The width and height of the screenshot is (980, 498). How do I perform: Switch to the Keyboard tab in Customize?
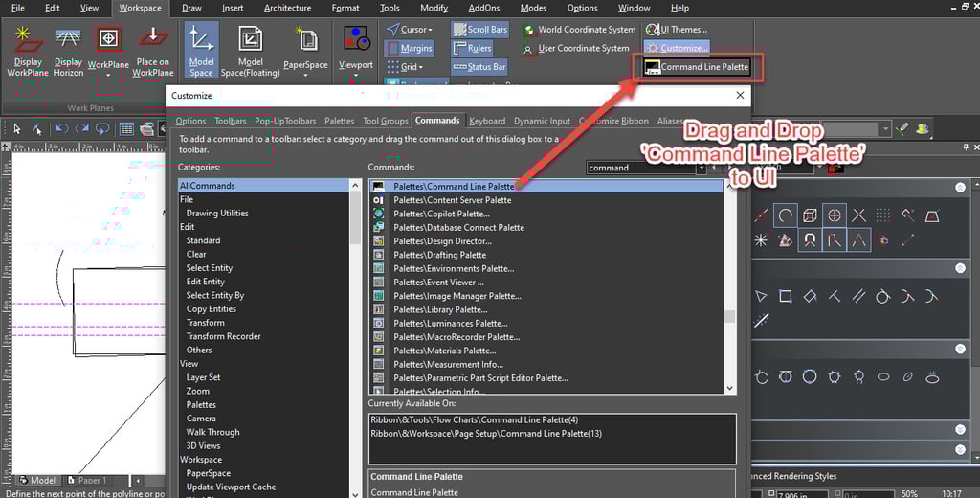pos(487,121)
